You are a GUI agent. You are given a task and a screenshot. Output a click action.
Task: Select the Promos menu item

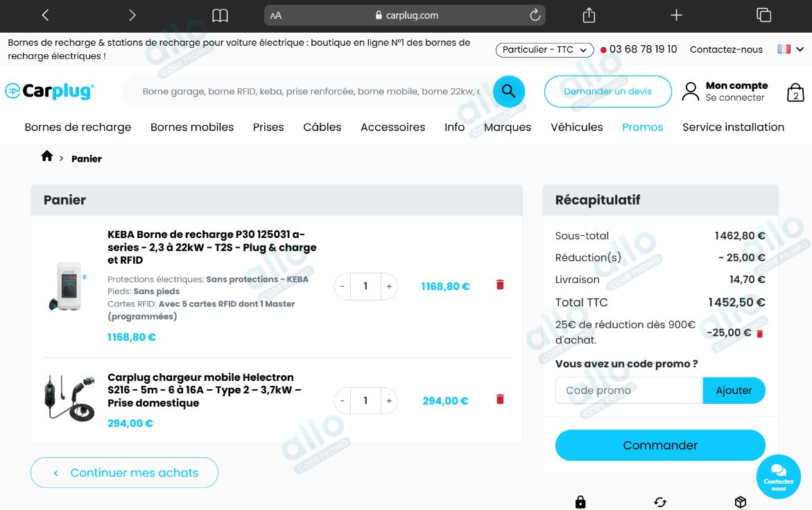pyautogui.click(x=642, y=127)
